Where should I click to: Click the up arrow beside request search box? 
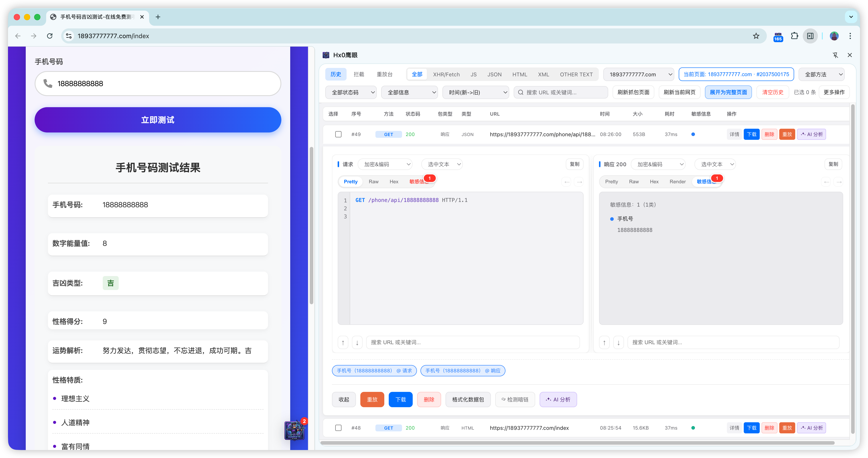[x=343, y=342]
